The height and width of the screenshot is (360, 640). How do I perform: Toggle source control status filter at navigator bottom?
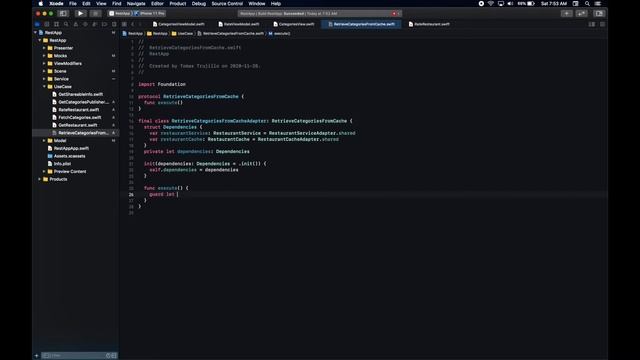pos(114,356)
